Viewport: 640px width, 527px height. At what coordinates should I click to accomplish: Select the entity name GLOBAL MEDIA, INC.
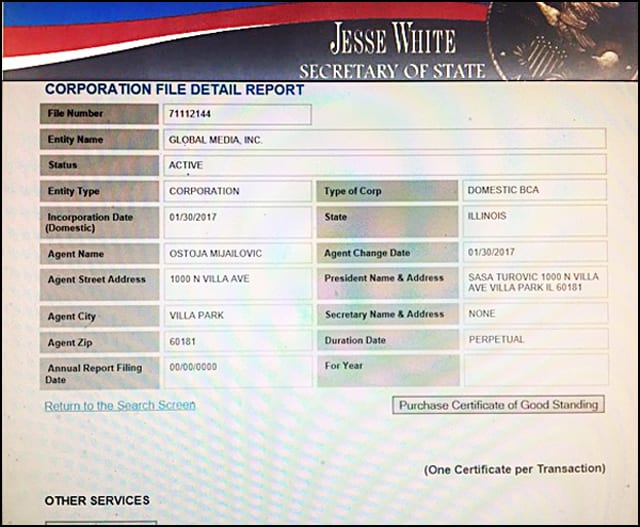(384, 139)
